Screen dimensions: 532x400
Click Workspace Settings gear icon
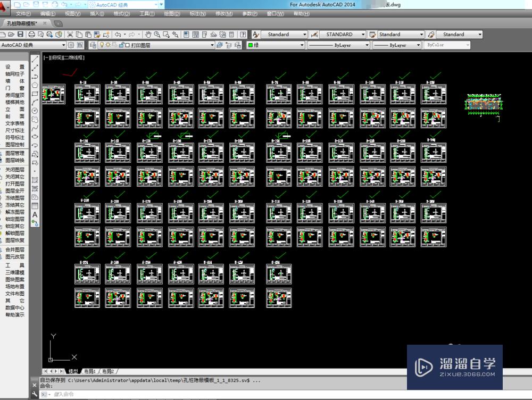tap(71, 45)
